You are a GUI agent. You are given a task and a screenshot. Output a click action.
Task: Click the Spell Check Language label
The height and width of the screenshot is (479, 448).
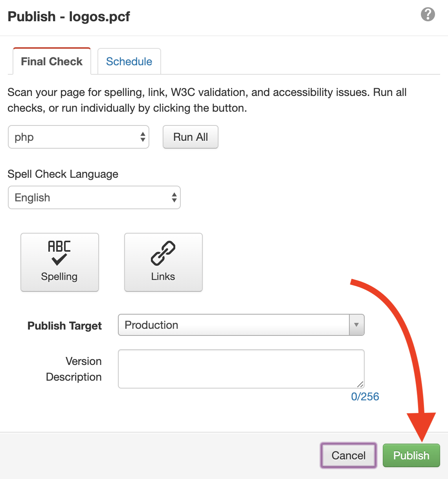coord(63,174)
